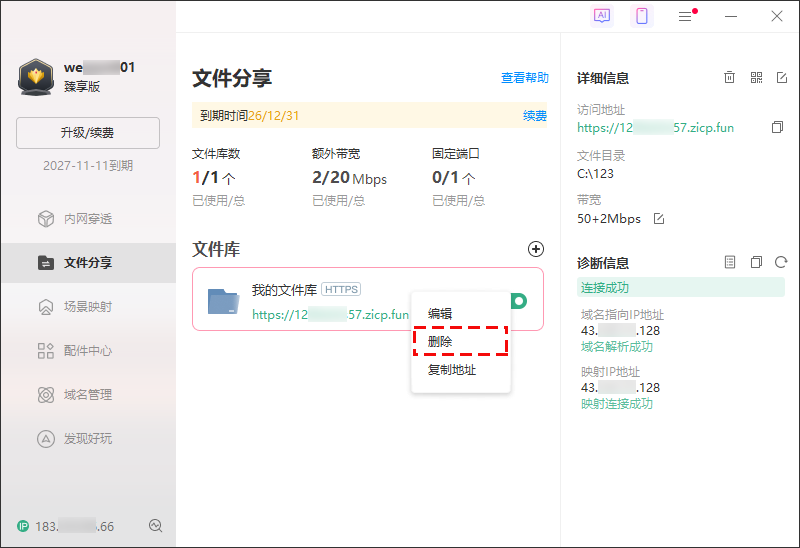The height and width of the screenshot is (548, 800).
Task: Select 复制地址 from the context menu
Action: pyautogui.click(x=452, y=370)
